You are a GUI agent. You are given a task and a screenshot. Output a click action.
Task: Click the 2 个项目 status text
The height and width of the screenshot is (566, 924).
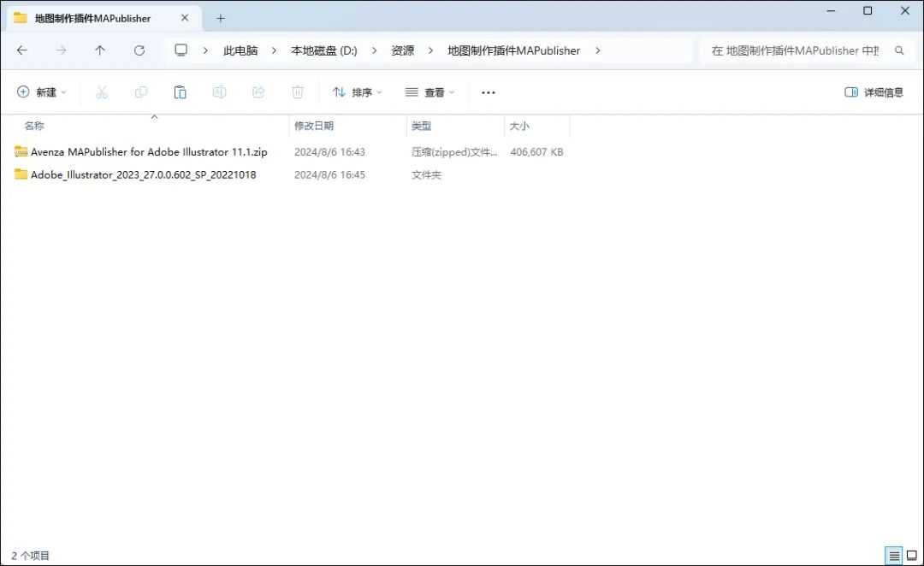tap(31, 556)
